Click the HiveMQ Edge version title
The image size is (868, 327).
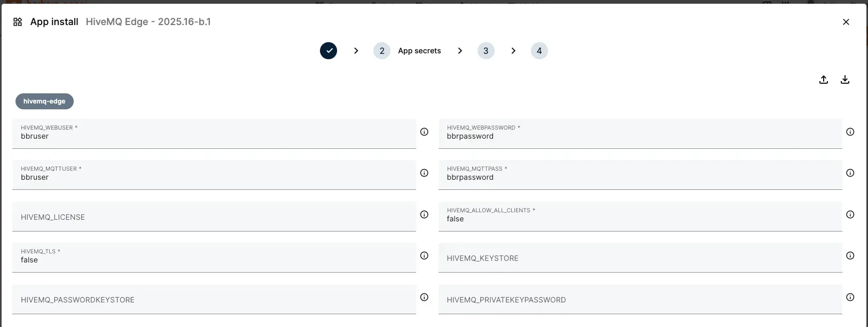click(148, 22)
